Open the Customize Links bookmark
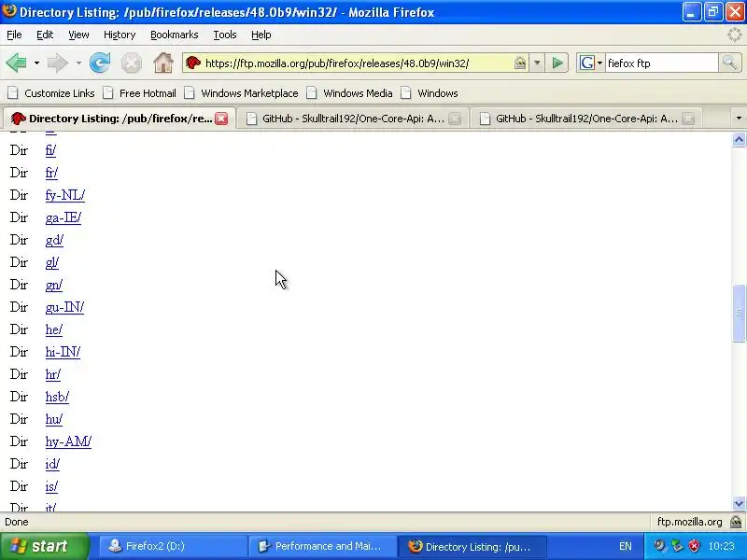This screenshot has height=560, width=747. click(51, 93)
